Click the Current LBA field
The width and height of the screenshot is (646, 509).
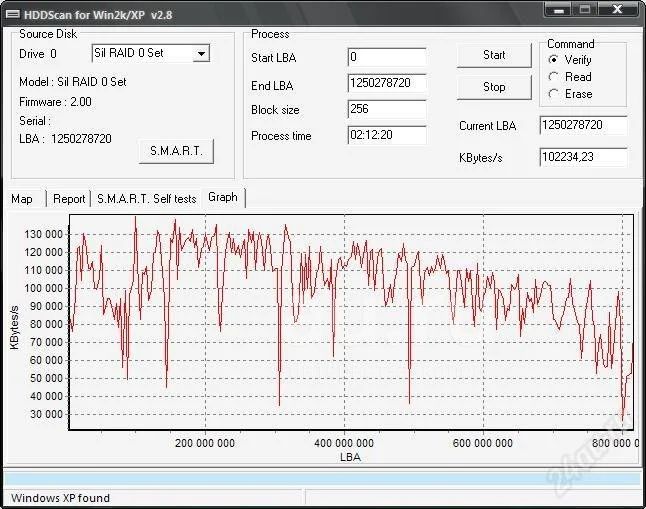click(x=583, y=125)
